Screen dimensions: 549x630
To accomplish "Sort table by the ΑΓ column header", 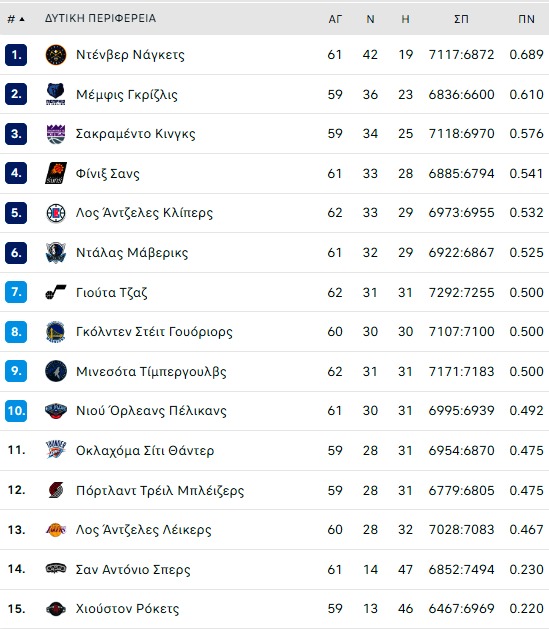I will click(335, 19).
